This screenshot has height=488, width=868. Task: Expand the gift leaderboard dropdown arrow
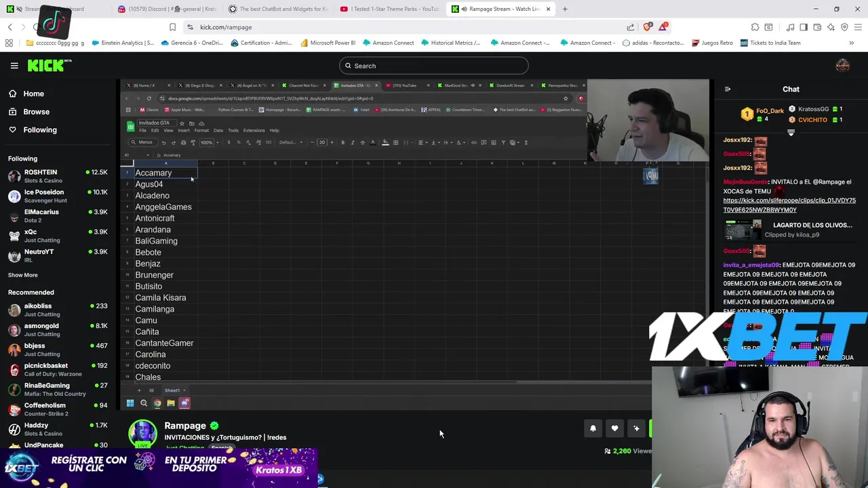[791, 133]
